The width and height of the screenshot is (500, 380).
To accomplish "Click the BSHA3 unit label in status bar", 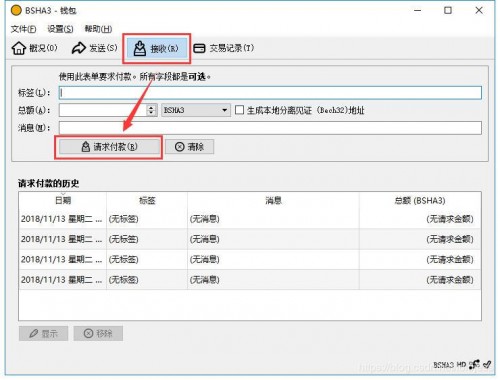I will click(x=443, y=365).
